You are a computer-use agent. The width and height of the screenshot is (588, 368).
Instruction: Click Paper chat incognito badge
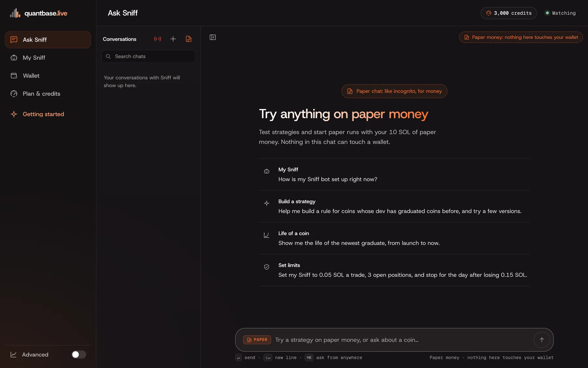394,91
